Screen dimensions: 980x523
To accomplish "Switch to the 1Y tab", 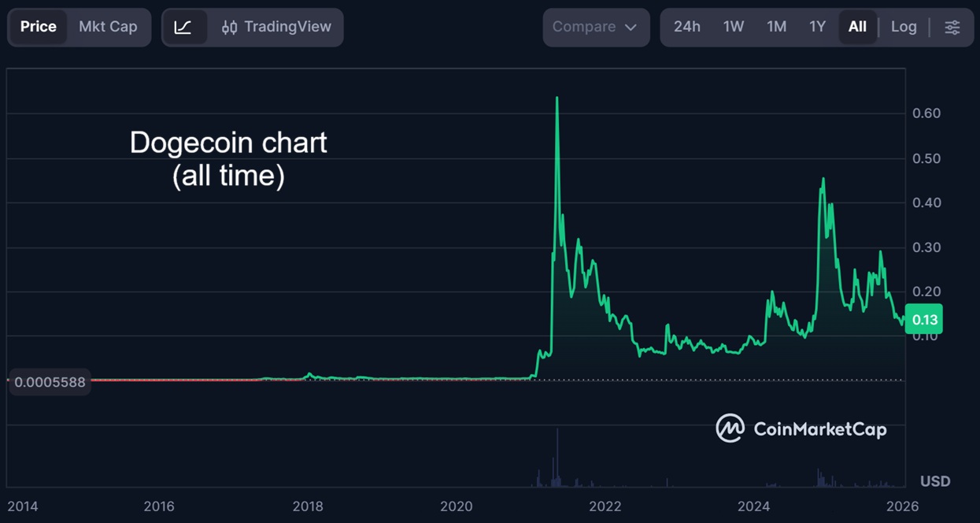I will pos(817,26).
